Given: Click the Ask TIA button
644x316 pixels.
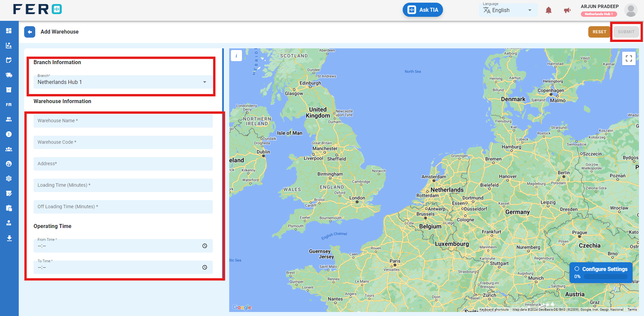Looking at the screenshot, I should (x=423, y=10).
